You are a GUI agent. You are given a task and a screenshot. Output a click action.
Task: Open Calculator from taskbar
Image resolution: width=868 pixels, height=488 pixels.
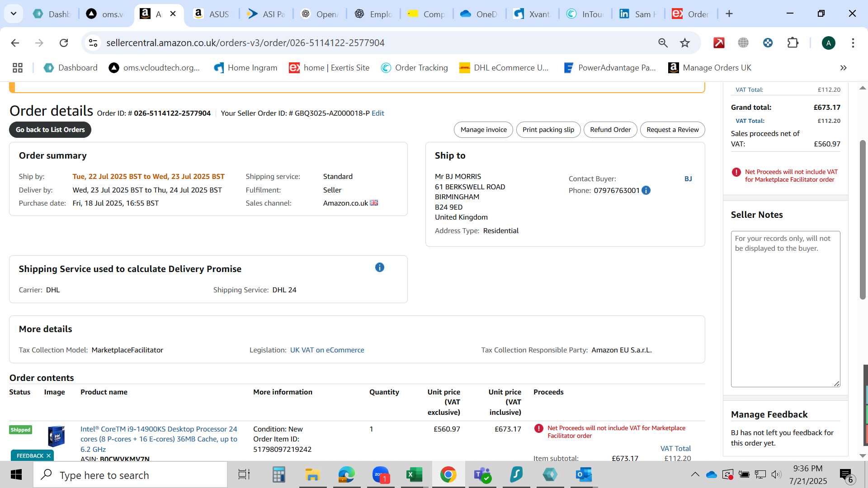click(278, 475)
